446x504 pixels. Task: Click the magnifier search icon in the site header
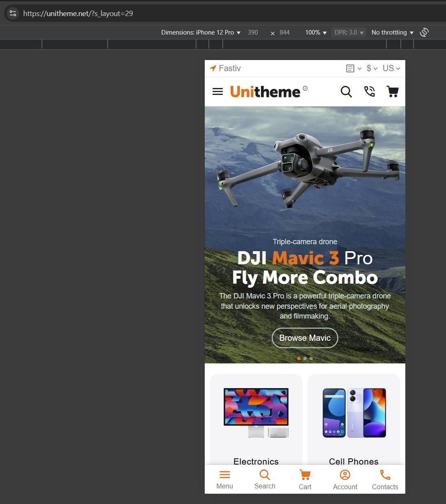point(346,92)
